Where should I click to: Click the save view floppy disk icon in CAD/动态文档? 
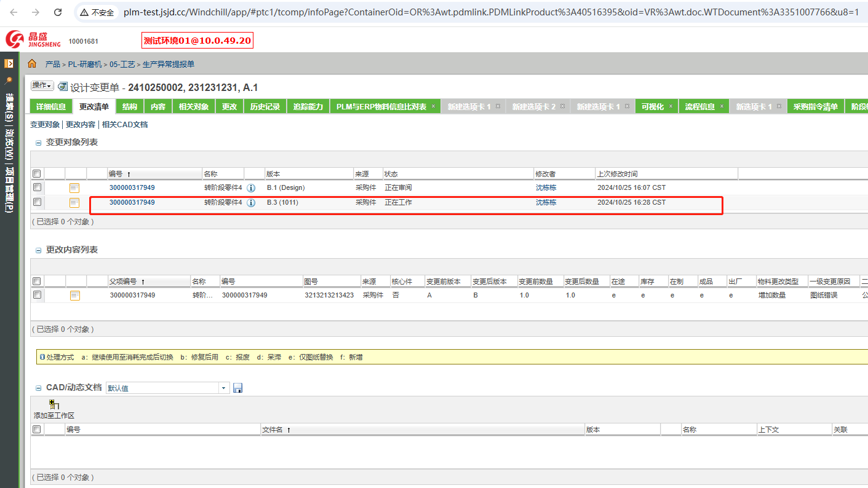click(x=237, y=387)
